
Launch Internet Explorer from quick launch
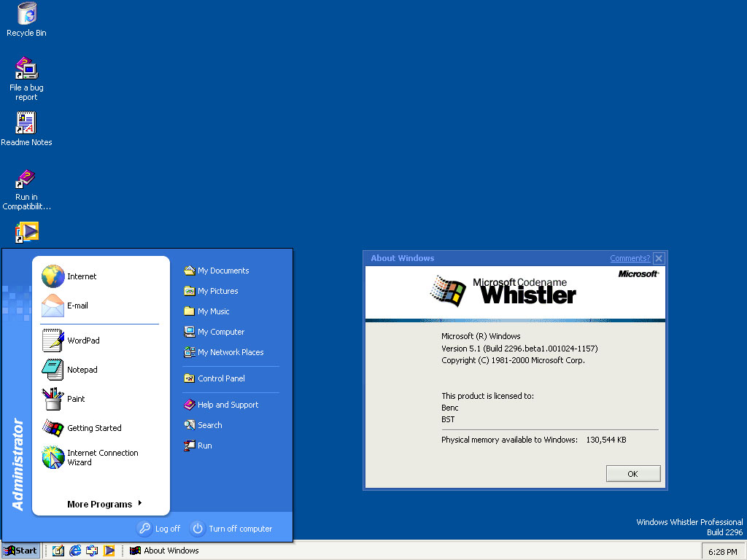75,551
